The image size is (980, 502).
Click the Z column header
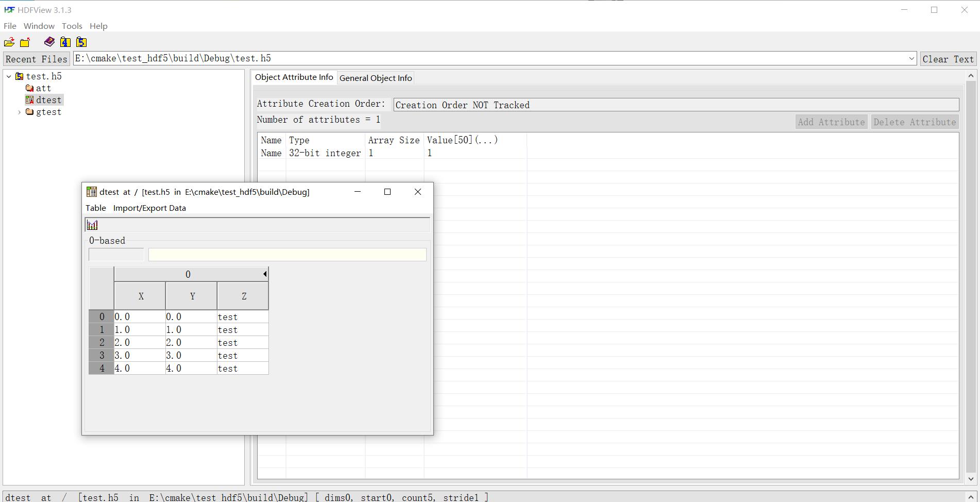[x=243, y=296]
